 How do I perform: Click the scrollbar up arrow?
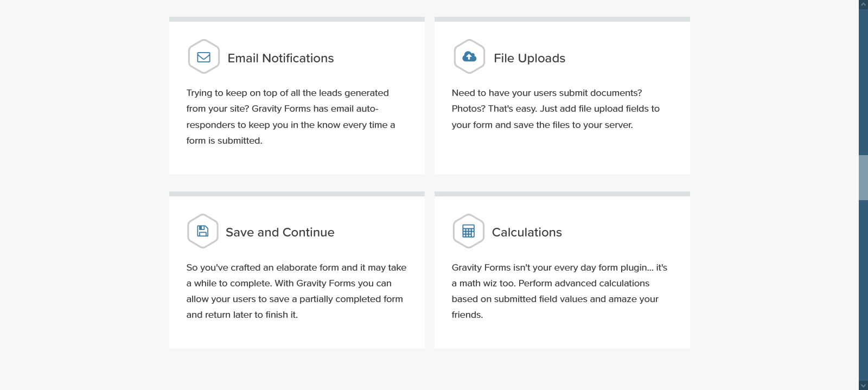click(x=863, y=4)
